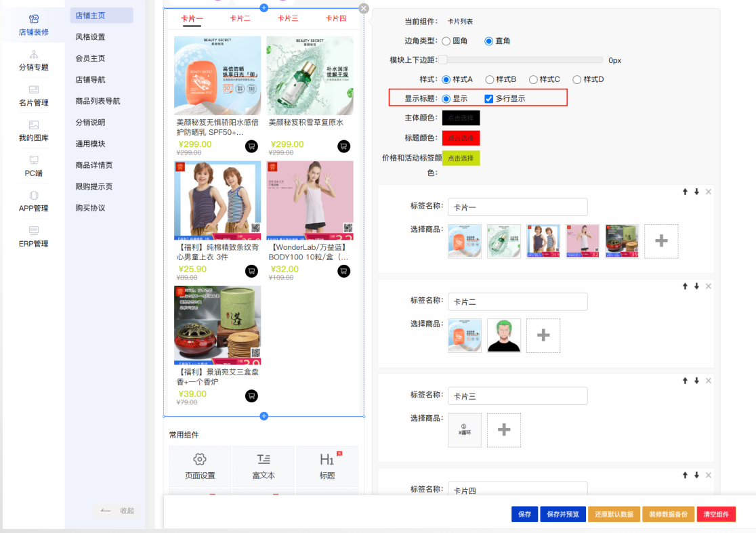The width and height of the screenshot is (756, 533).
Task: Switch preview to 卡片四 tab
Action: point(335,18)
